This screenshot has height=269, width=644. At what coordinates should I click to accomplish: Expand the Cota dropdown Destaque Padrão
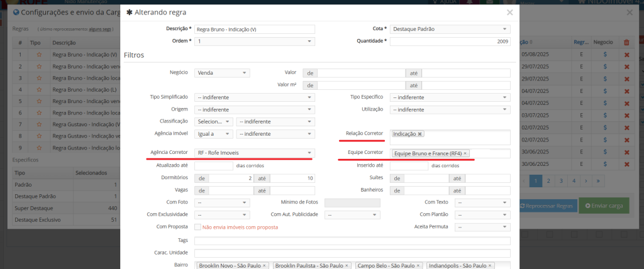[450, 29]
